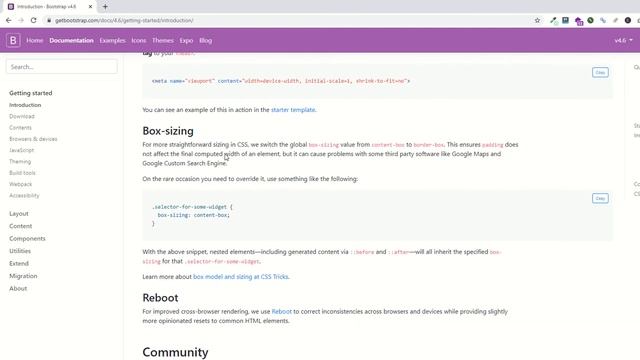Click the browser forward arrow
The height and width of the screenshot is (360, 640).
point(21,20)
